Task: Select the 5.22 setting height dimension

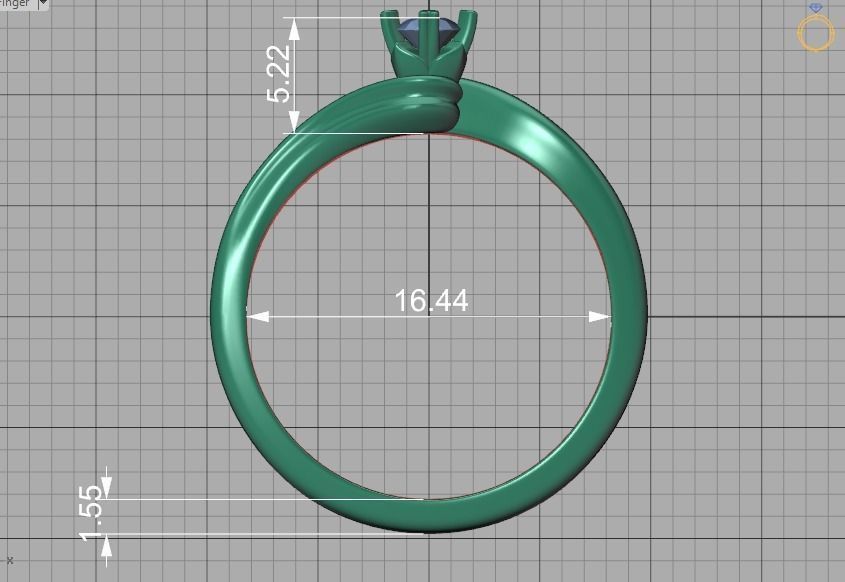Action: [x=279, y=74]
